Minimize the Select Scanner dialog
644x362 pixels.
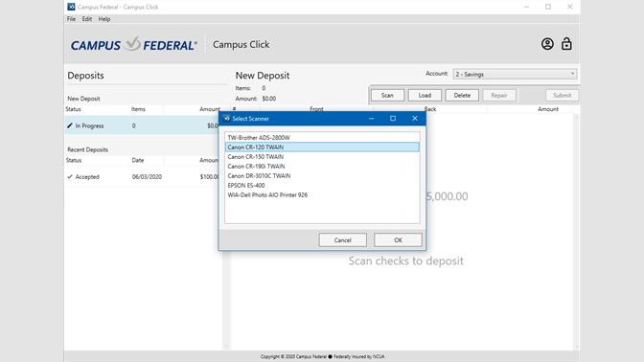[x=371, y=118]
